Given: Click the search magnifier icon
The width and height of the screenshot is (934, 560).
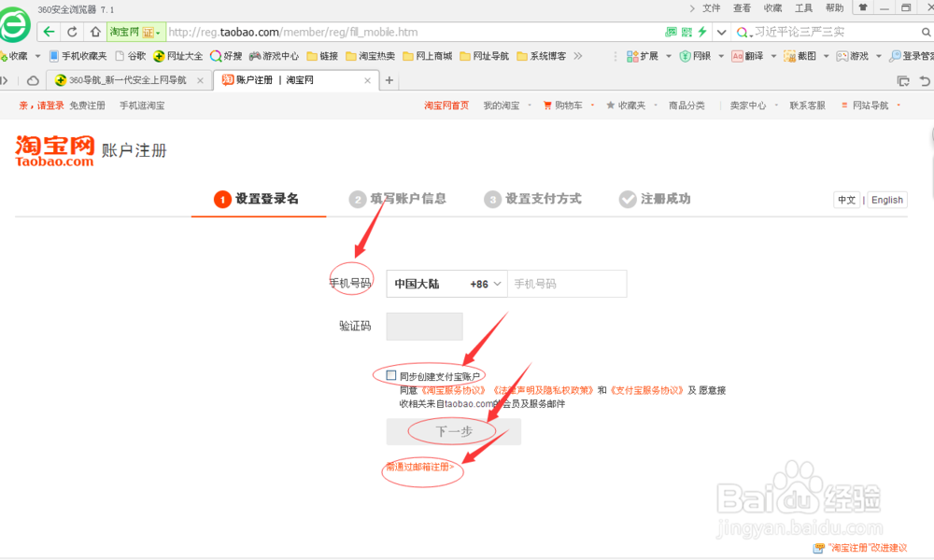Looking at the screenshot, I should (x=926, y=32).
